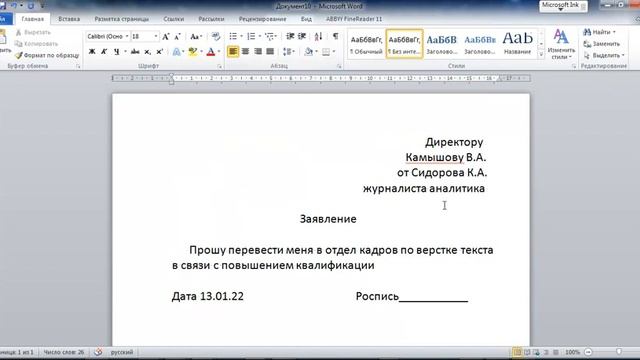
Task: Click the spell-check status icon
Action: click(98, 352)
